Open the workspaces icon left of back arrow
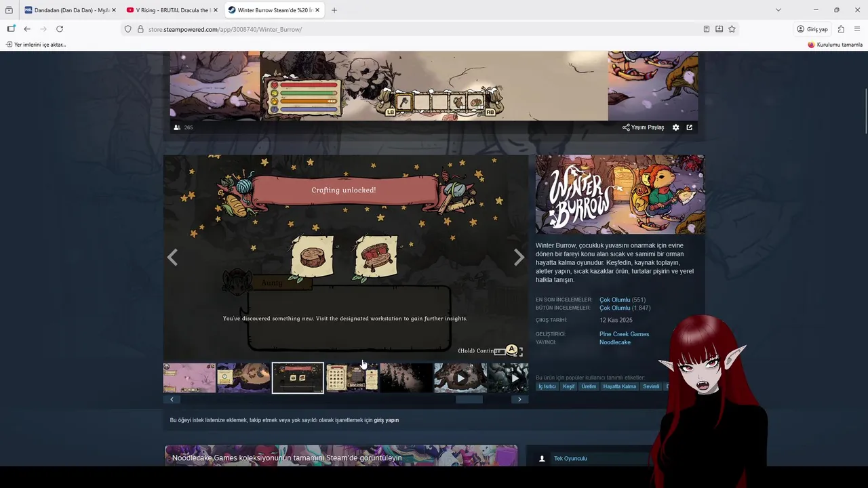Screen dimensions: 868x488 11,29
